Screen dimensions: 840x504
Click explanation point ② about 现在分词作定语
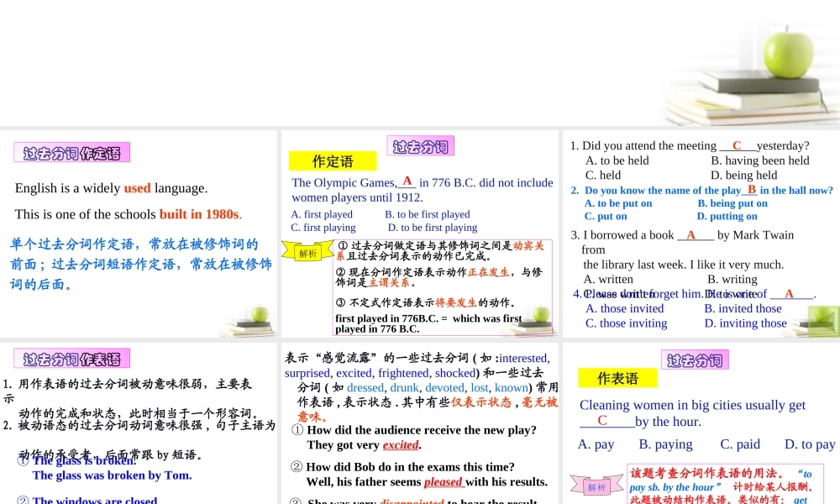pyautogui.click(x=439, y=277)
